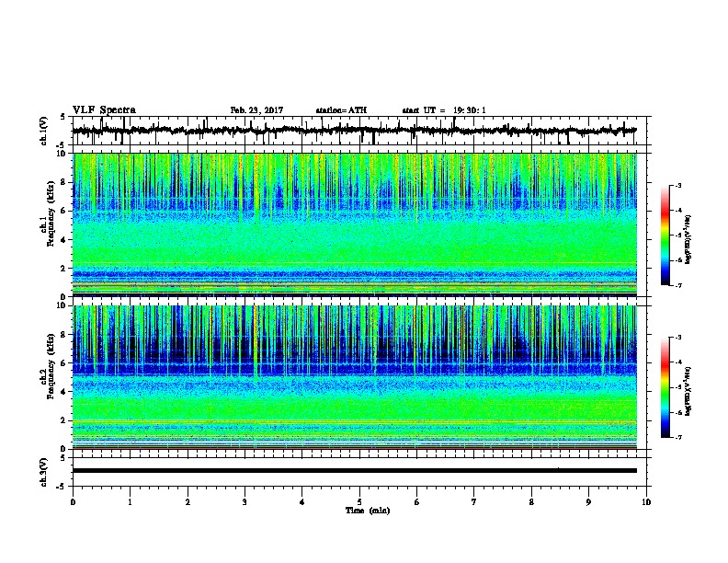Click the "4" kHz tick of ch.2 spectrogram
Viewport: 728px width, 563px height.
pyautogui.click(x=65, y=392)
